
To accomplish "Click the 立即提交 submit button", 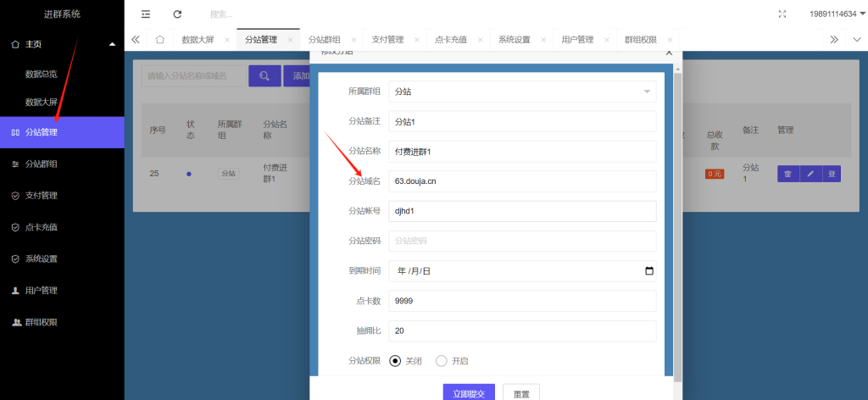I will tap(469, 394).
